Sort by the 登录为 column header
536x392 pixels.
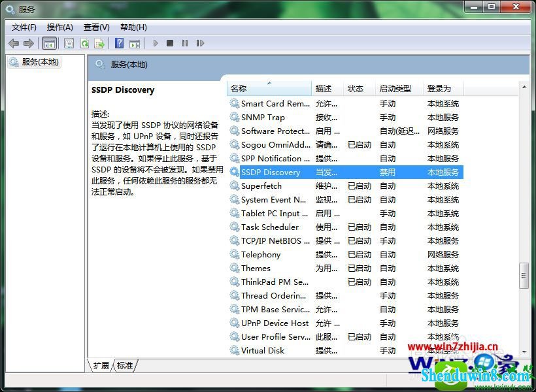[443, 88]
